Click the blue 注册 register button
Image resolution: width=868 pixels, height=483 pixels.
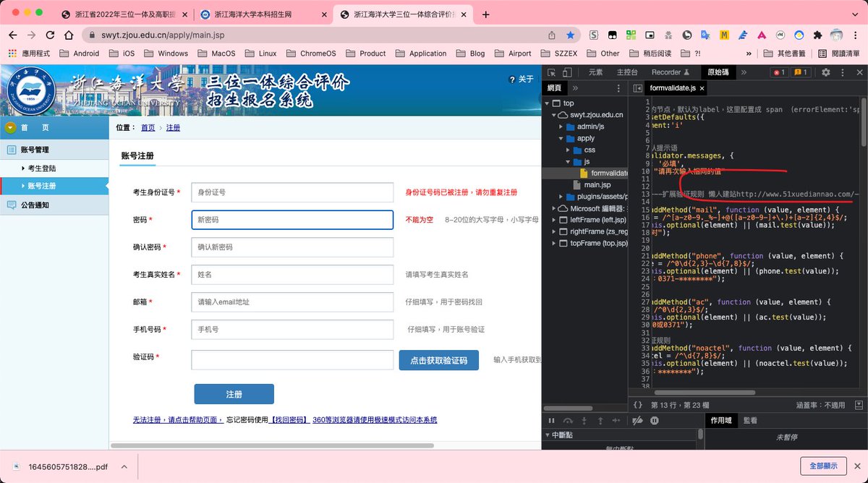pyautogui.click(x=234, y=394)
